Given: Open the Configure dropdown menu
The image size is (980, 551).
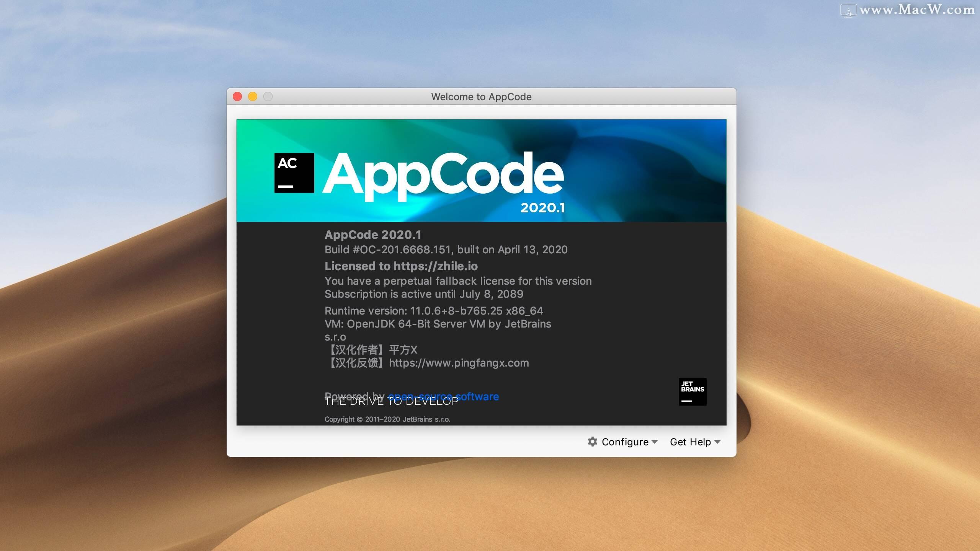Looking at the screenshot, I should click(x=625, y=442).
